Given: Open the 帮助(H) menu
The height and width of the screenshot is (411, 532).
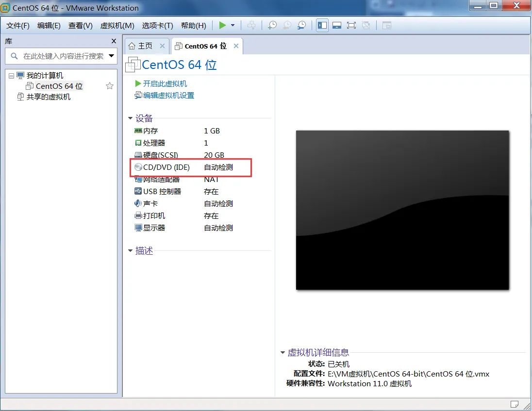Looking at the screenshot, I should tap(193, 26).
